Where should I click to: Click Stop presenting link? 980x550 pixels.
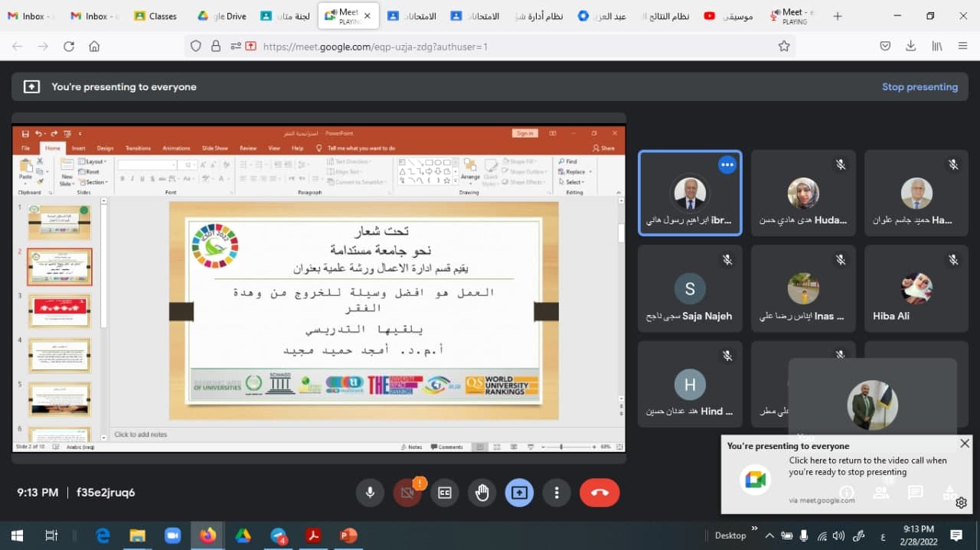tap(920, 87)
